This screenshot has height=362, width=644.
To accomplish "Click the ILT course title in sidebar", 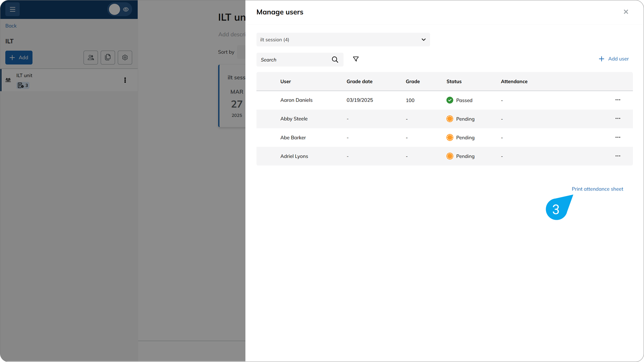I will (x=9, y=41).
